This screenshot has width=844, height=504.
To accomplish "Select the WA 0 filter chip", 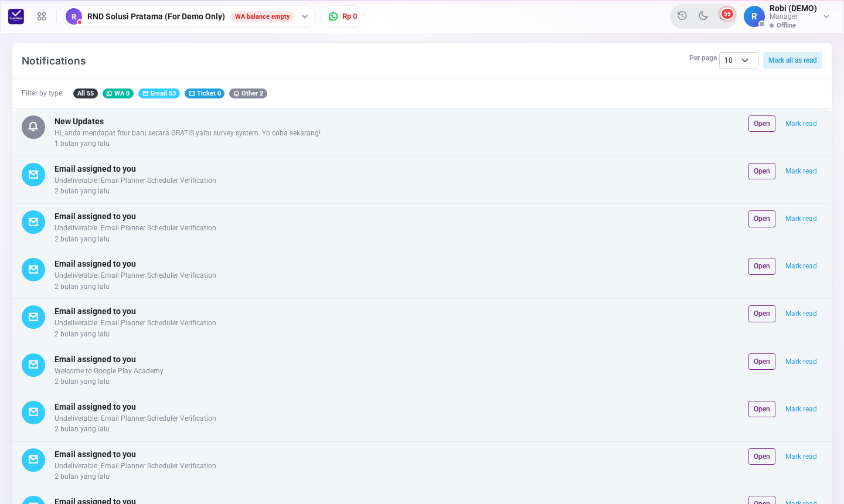I will pos(118,93).
